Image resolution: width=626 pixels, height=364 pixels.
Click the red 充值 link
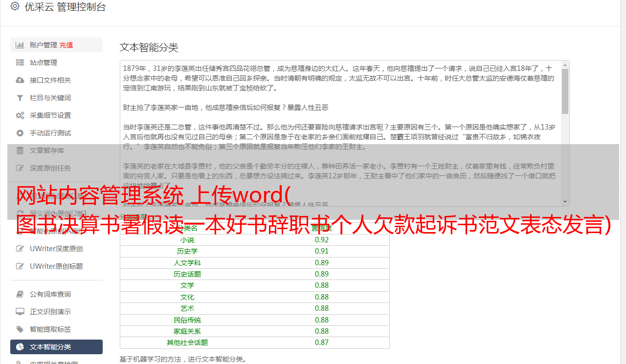(x=66, y=45)
